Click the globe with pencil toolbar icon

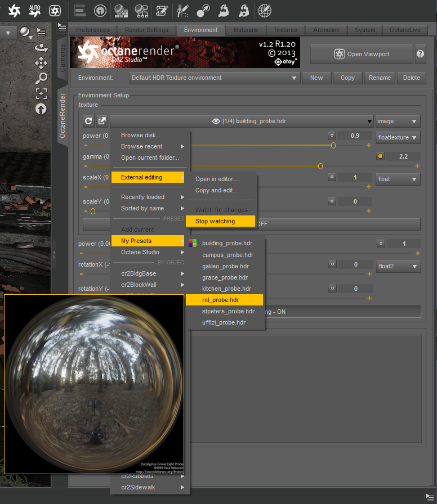click(265, 11)
